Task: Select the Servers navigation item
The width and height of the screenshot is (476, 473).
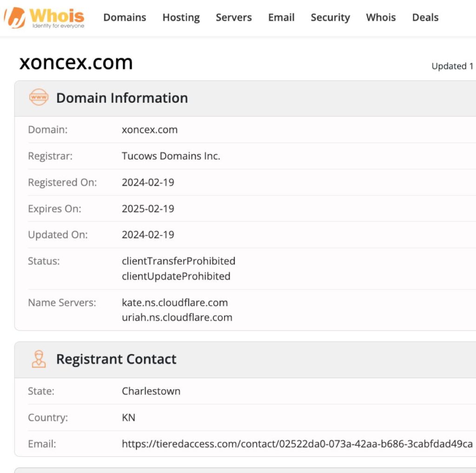Action: [233, 17]
